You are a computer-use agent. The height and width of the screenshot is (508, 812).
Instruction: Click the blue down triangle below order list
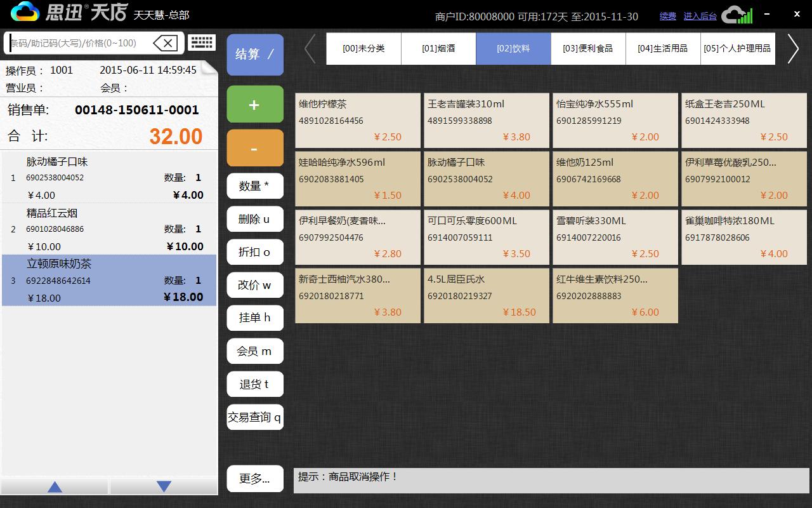(x=164, y=486)
